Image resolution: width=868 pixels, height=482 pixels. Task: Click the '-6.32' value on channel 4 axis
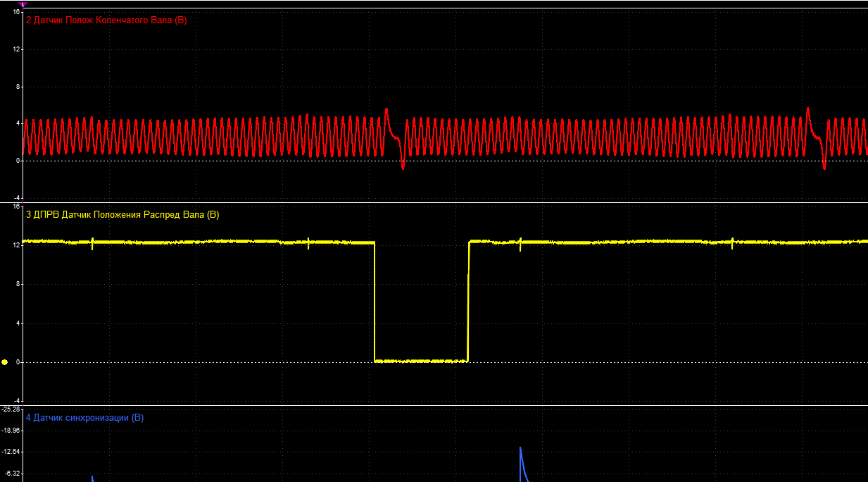pos(12,474)
